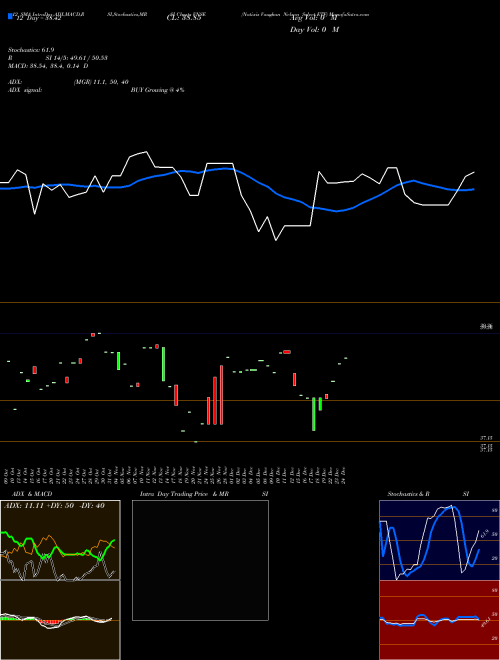Click the '12 Day = 38.42' legend text
Image resolution: width=500 pixels, height=660 pixels.
[39, 19]
